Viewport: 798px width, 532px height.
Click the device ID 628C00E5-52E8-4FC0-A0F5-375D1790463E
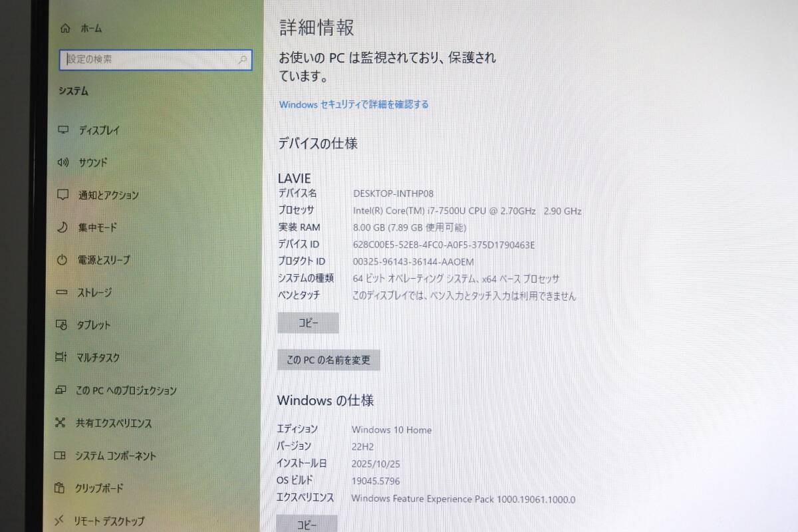pos(444,245)
